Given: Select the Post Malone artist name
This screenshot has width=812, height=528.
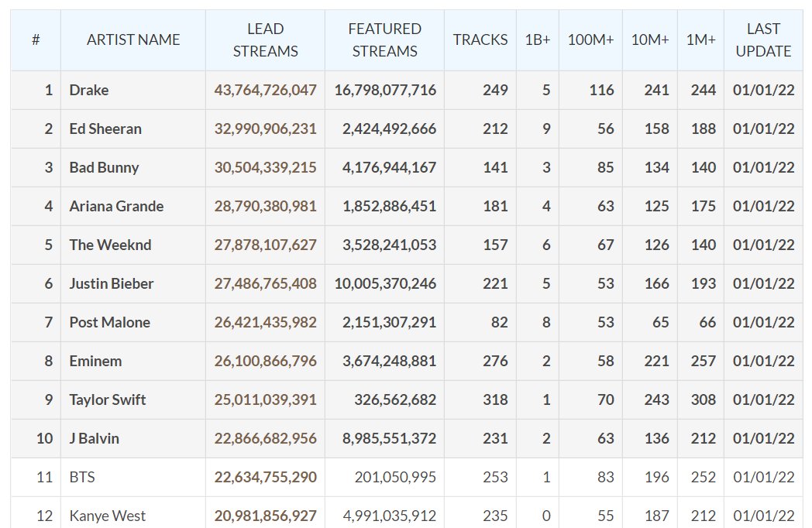Looking at the screenshot, I should (x=110, y=323).
